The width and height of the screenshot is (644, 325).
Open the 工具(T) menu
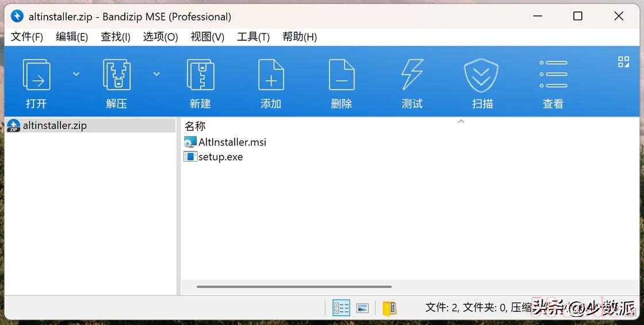point(253,37)
